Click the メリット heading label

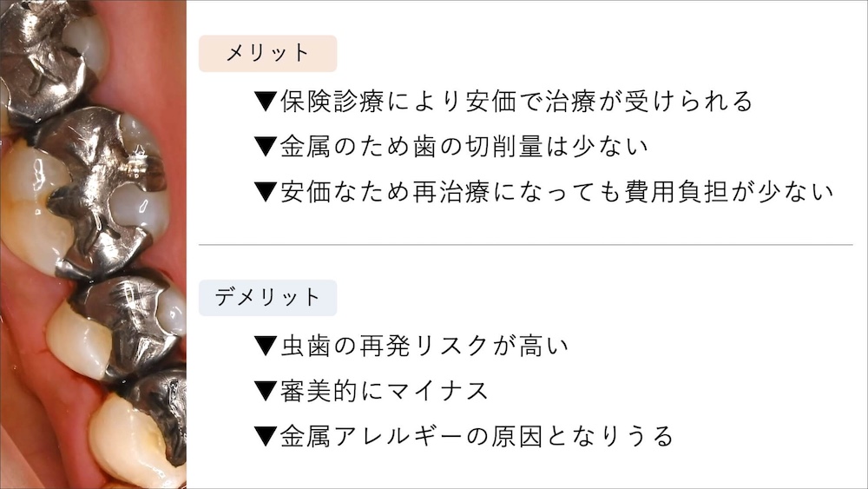click(267, 54)
